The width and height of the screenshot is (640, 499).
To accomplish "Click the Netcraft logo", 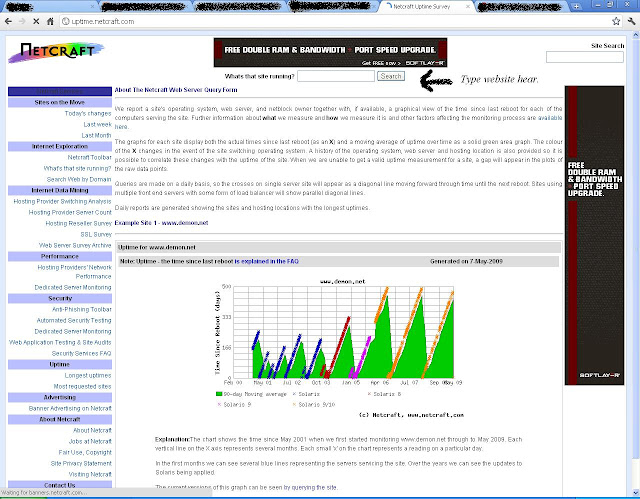I will click(56, 53).
